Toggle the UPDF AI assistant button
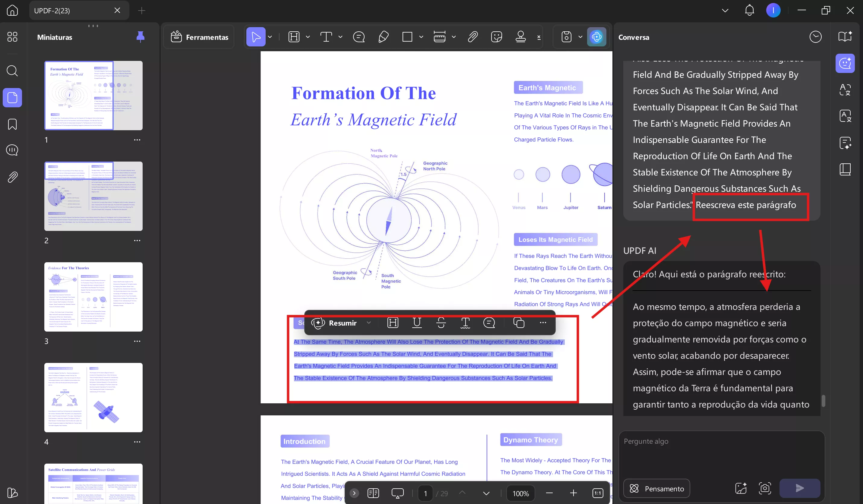This screenshot has height=504, width=863. click(596, 37)
